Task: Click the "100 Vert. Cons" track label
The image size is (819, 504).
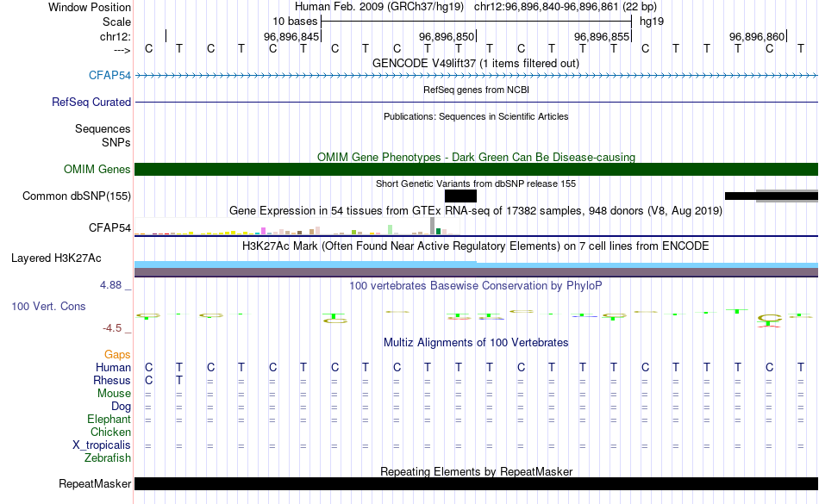Action: click(48, 306)
